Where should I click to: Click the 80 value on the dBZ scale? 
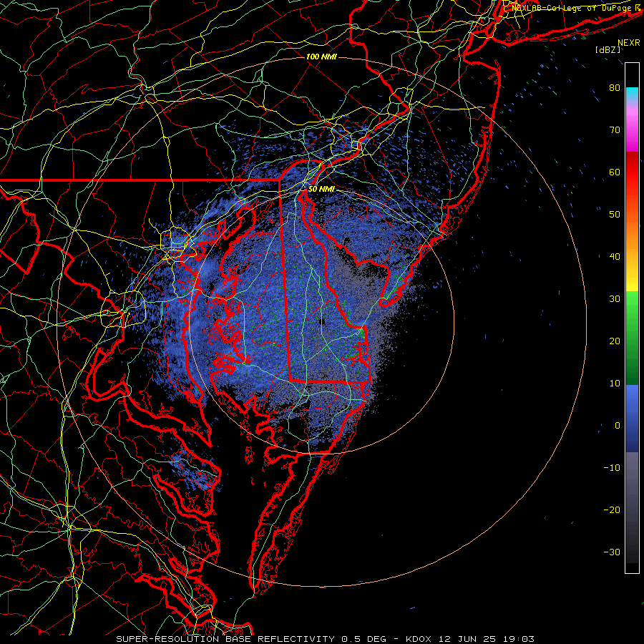click(x=615, y=88)
